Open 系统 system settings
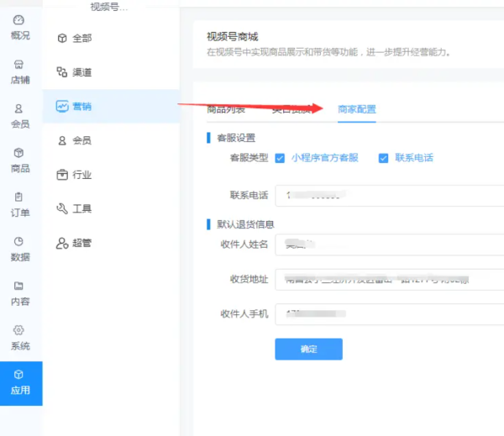 [x=20, y=337]
